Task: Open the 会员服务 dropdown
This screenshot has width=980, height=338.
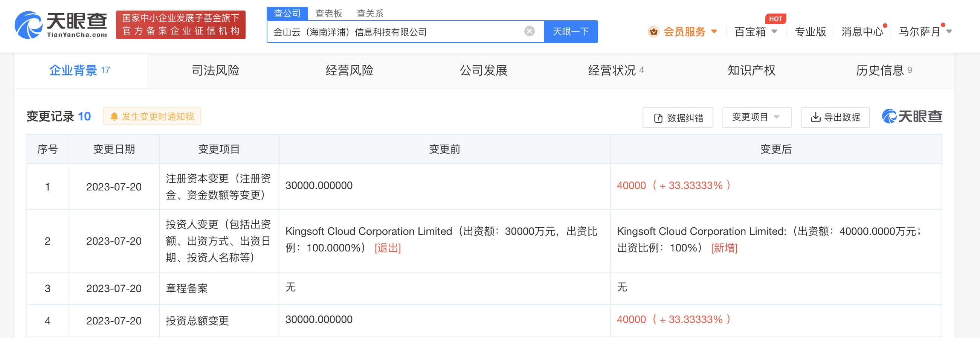Action: pos(689,32)
